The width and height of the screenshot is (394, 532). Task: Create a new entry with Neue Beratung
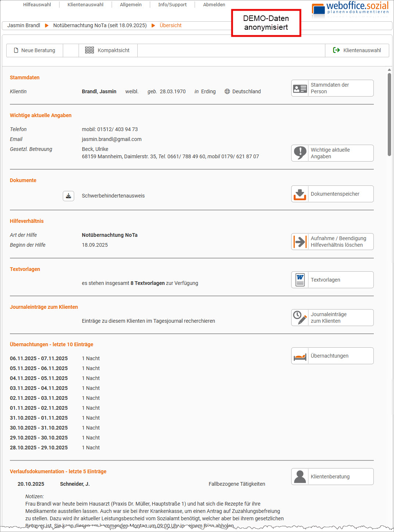[35, 51]
